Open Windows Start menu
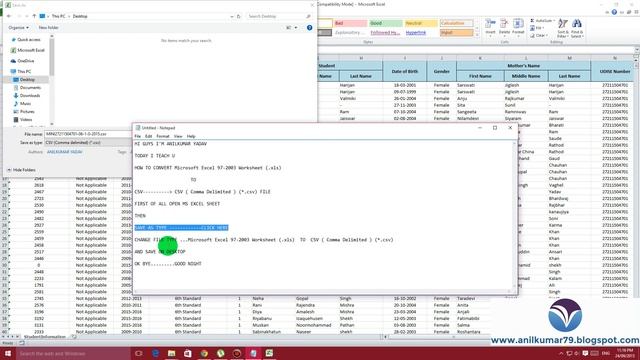 (8, 353)
